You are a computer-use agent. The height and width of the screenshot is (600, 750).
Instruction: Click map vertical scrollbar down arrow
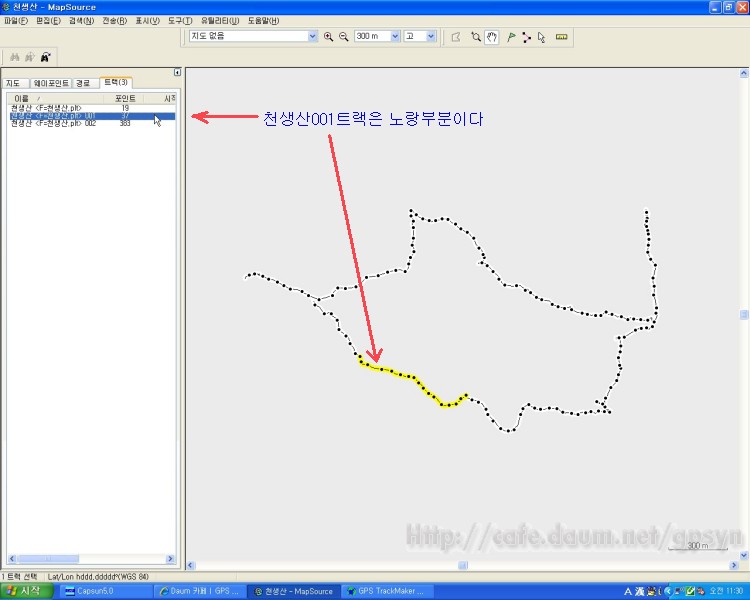tap(744, 556)
